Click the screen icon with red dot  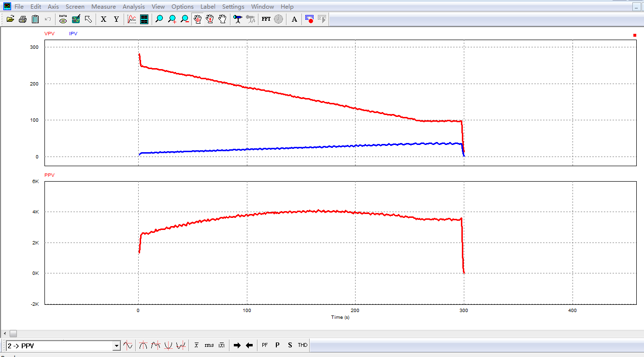[x=310, y=19]
